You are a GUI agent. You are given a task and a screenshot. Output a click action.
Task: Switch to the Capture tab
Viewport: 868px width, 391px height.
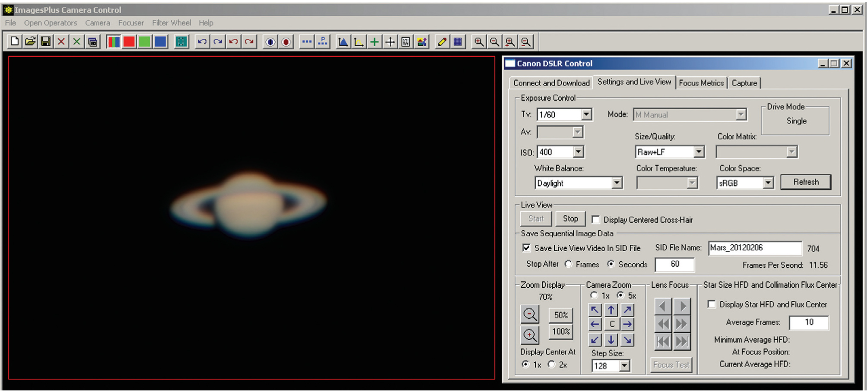point(744,83)
